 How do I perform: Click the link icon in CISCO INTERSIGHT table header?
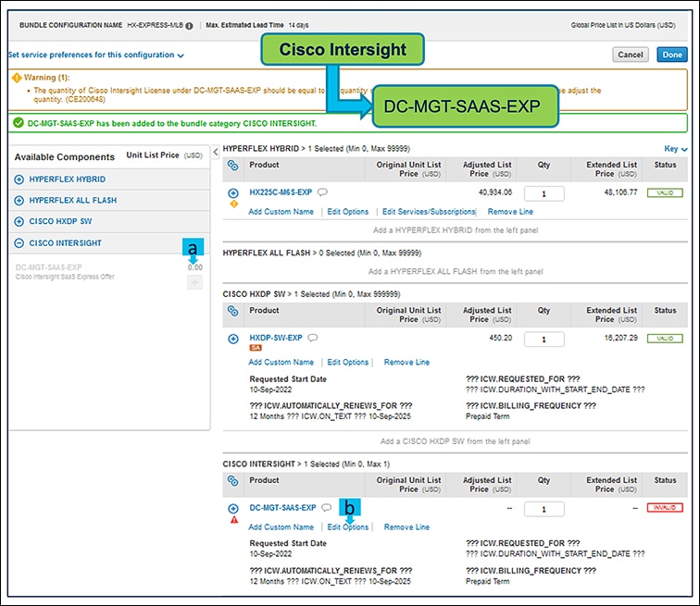[x=232, y=481]
